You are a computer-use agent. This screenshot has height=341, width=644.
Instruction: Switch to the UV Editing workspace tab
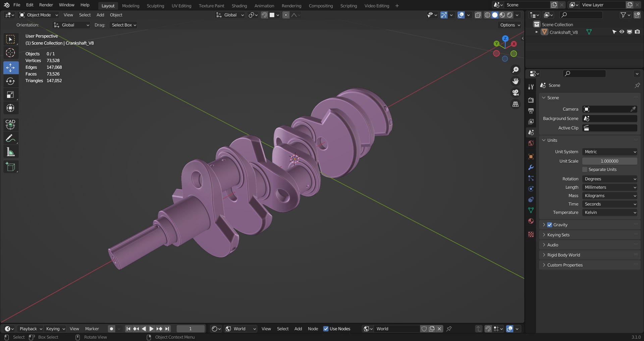tap(181, 6)
